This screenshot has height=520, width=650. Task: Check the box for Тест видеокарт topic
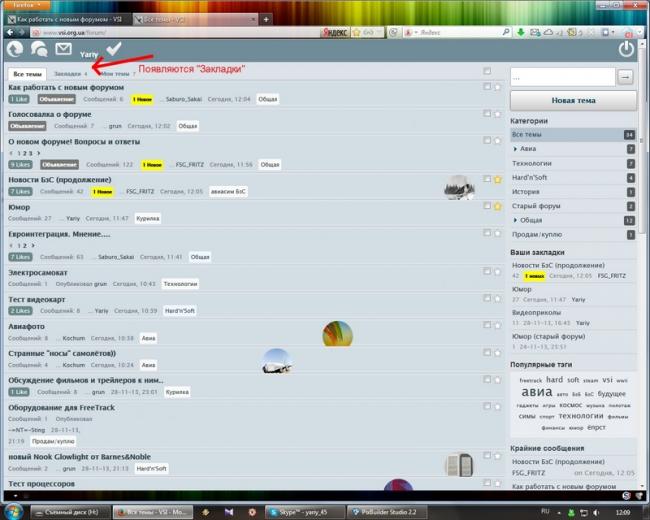[x=486, y=300]
